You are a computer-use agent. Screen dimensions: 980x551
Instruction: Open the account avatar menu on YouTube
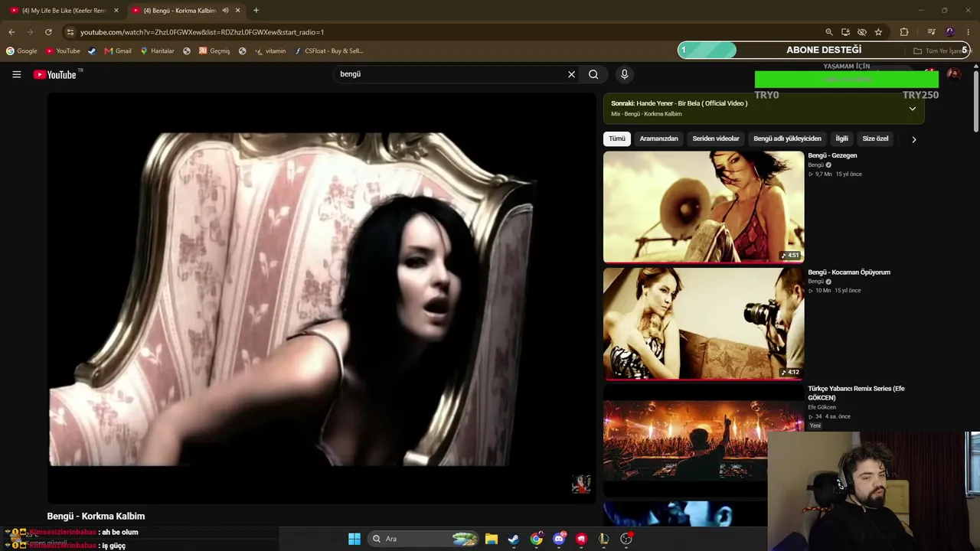[953, 74]
